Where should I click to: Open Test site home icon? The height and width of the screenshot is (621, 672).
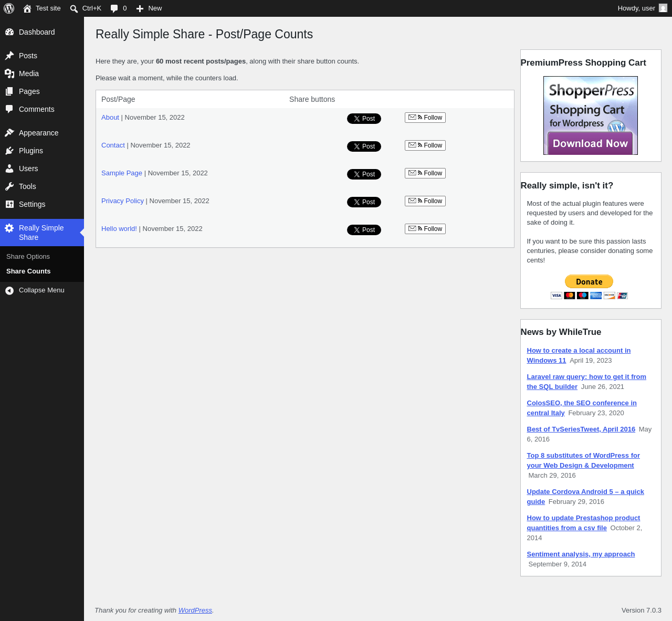coord(27,8)
